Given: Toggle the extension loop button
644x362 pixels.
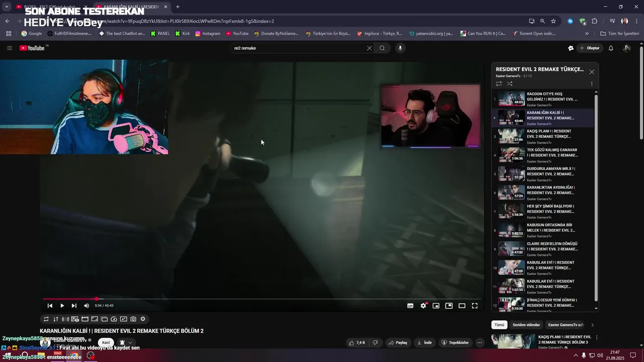Looking at the screenshot, I should [46, 319].
